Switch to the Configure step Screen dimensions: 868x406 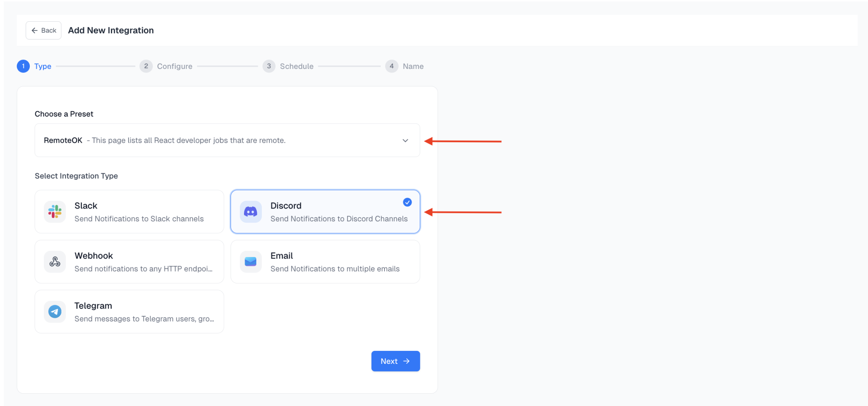pyautogui.click(x=174, y=66)
